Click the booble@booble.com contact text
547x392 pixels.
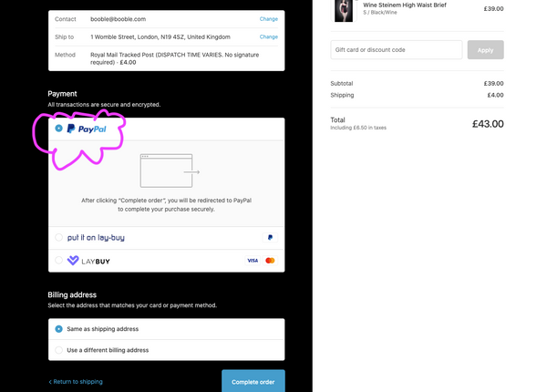pos(119,19)
